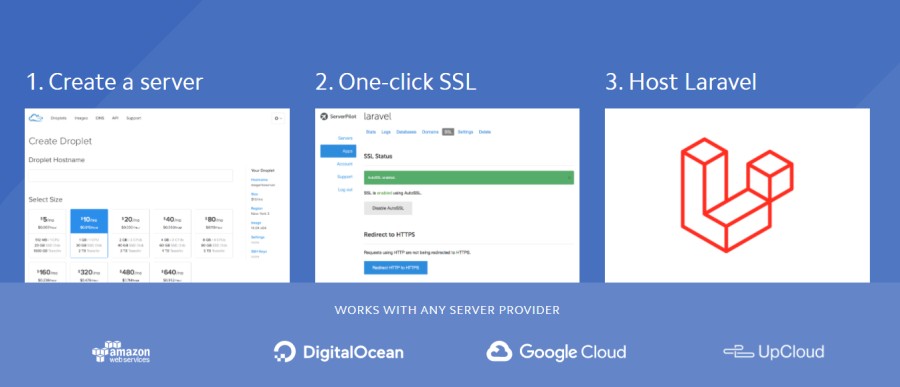Screen dimensions: 900x387
Task: Open the Databases tab
Action: pyautogui.click(x=406, y=132)
